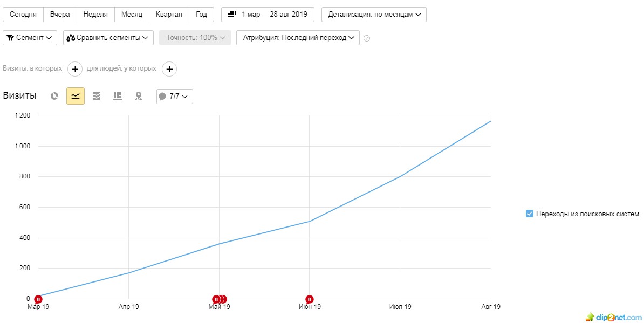Viewport: 644px width, 323px height.
Task: Select the pie chart view icon
Action: pyautogui.click(x=54, y=96)
